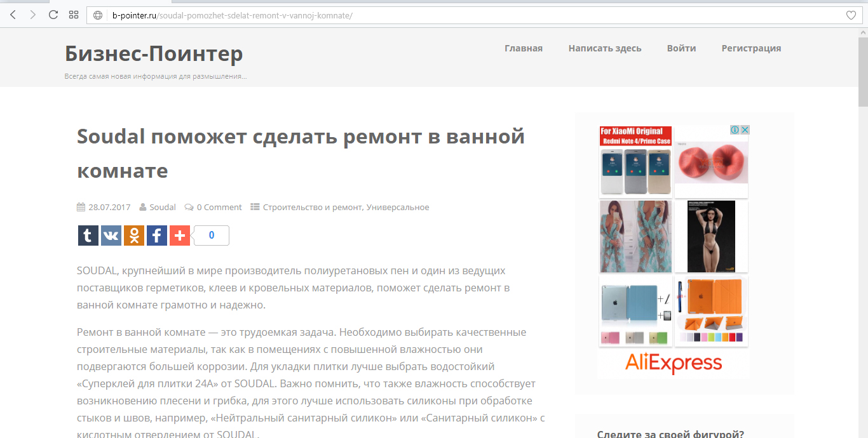The image size is (868, 438).
Task: Click the Бизнес-Поинтер site title
Action: pos(154,54)
